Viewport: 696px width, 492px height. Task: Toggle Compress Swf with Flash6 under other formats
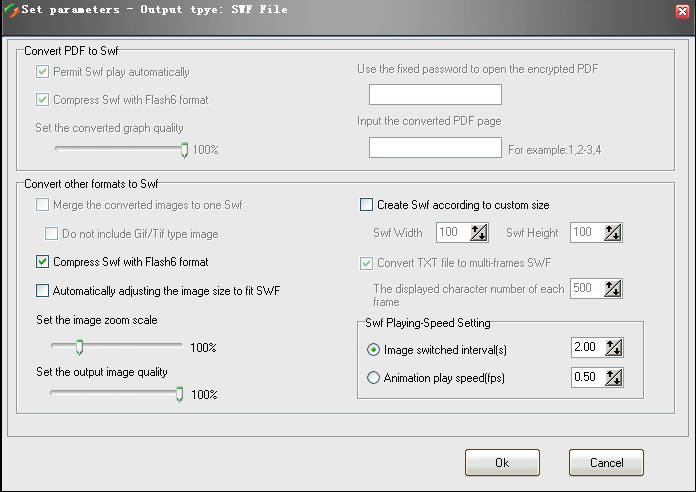[42, 262]
